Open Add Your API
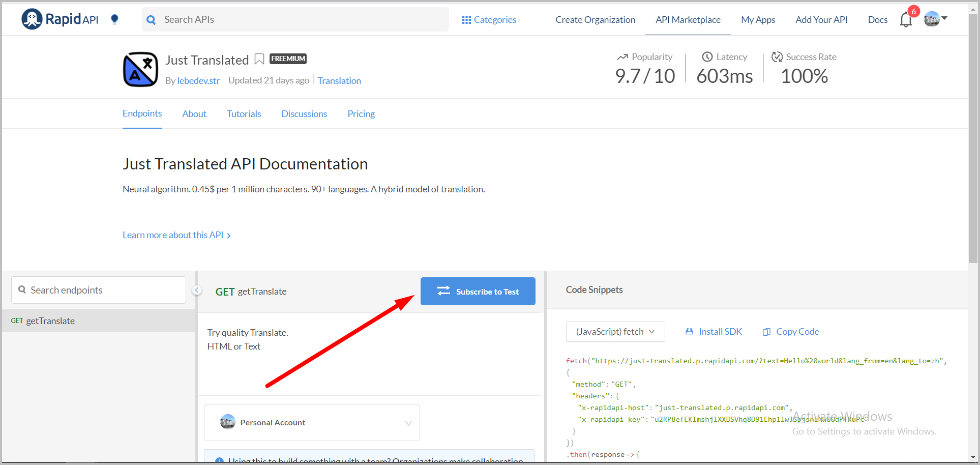 click(821, 20)
